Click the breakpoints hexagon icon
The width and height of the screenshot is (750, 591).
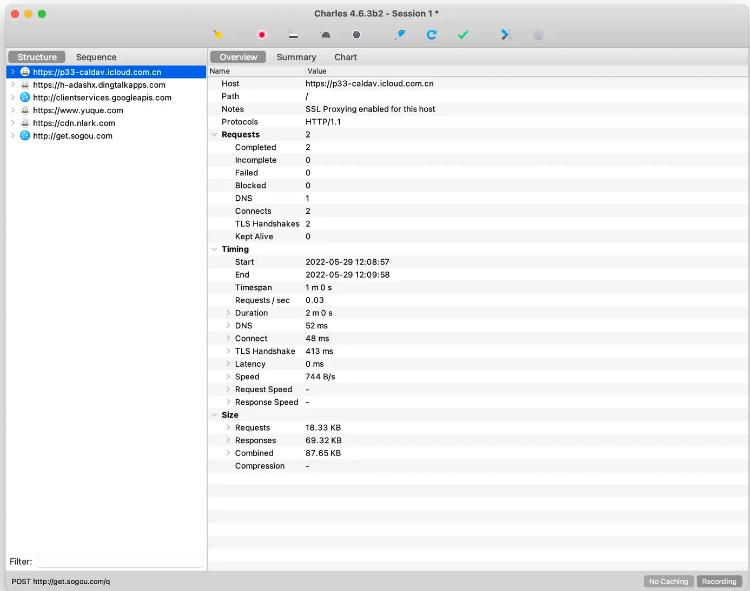[x=356, y=34]
